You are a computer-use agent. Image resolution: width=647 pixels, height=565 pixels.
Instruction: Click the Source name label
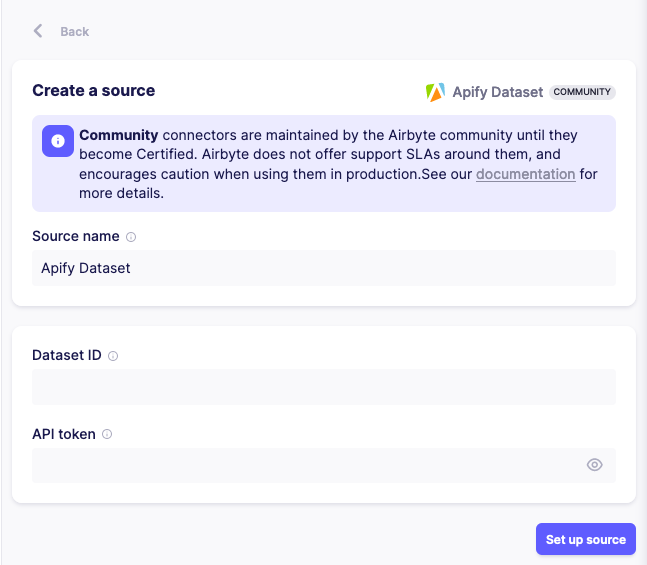point(76,237)
